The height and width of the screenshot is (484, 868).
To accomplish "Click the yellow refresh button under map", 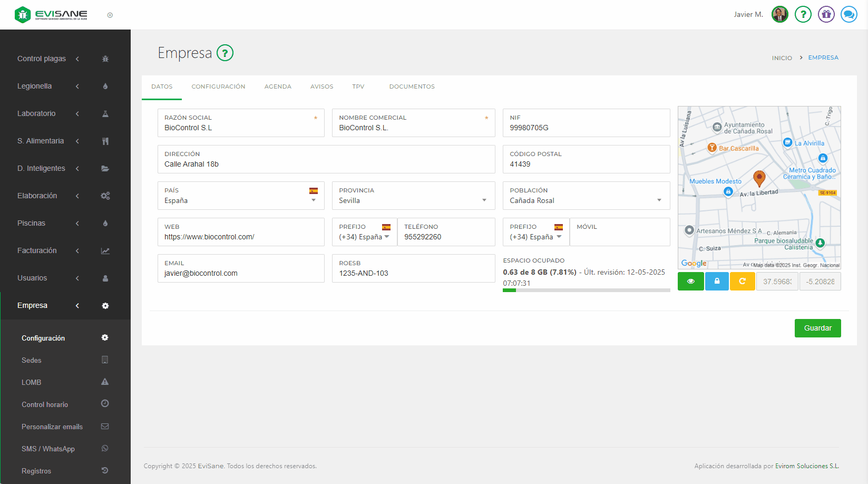I will click(x=743, y=281).
